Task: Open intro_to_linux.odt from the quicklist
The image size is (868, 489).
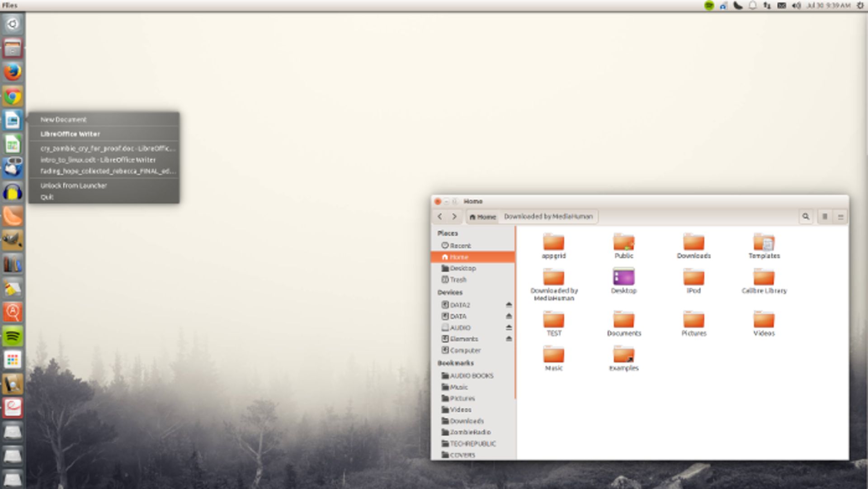Action: coord(98,160)
